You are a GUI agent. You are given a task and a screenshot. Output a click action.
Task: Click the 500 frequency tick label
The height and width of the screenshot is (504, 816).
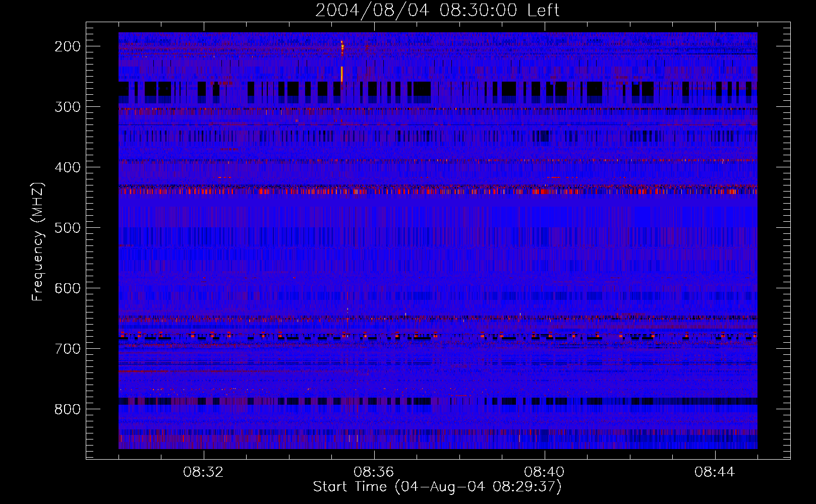tap(68, 228)
